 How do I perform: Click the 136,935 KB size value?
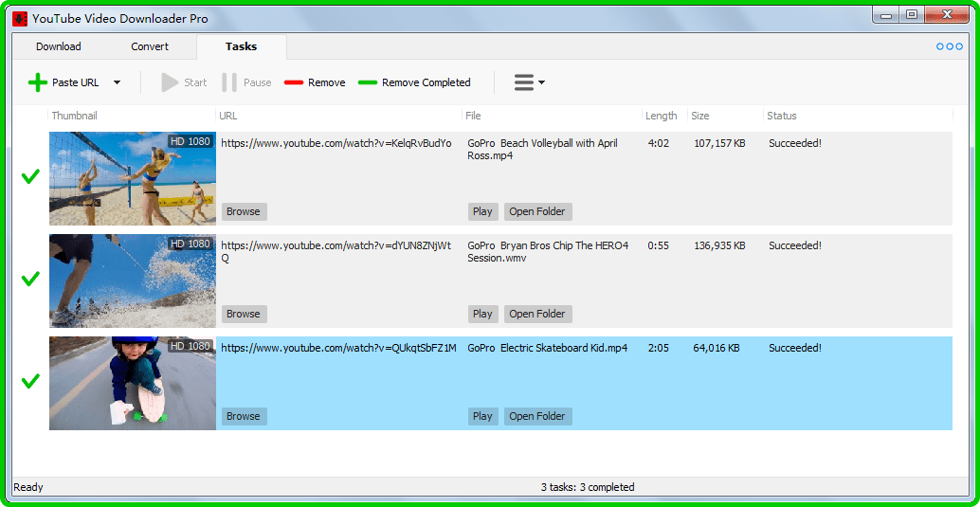[x=719, y=245]
